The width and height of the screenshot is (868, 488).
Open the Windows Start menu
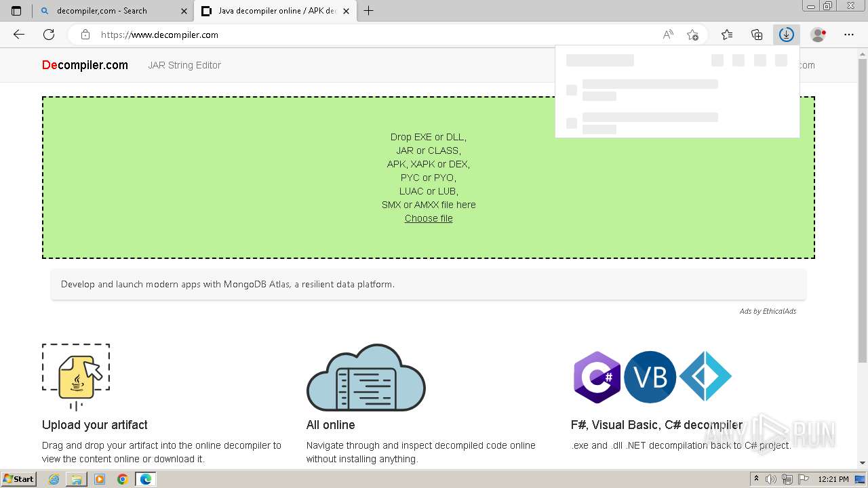click(19, 479)
